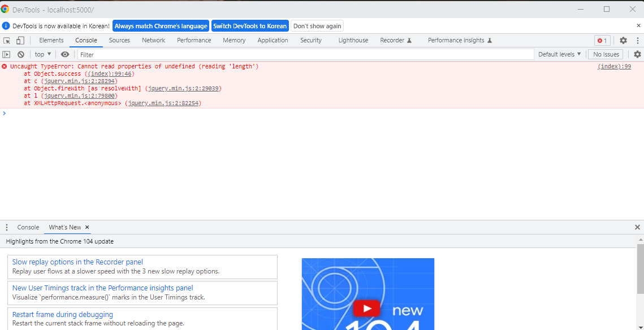Go to the Network tab

click(154, 40)
